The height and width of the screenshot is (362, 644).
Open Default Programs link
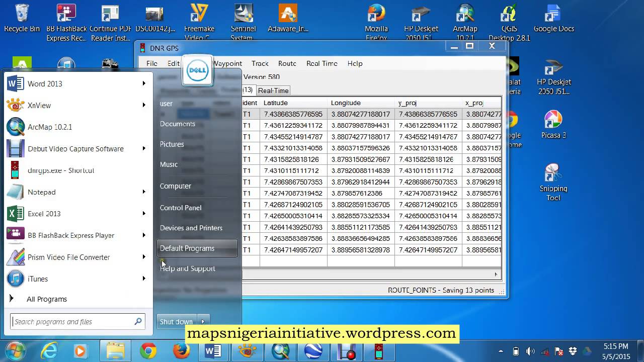[197, 248]
